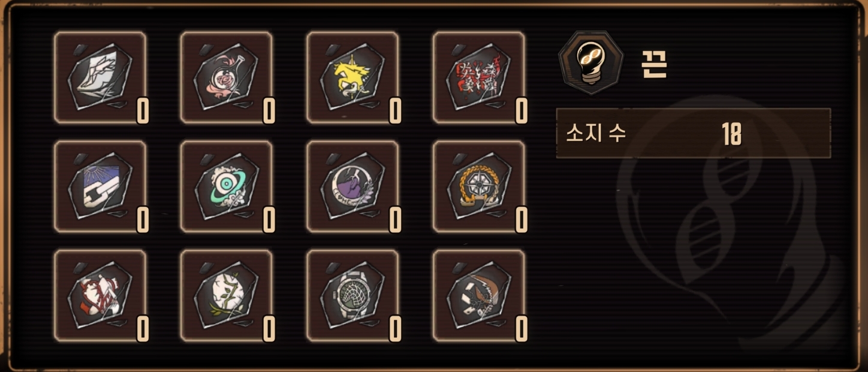Select the pink rose flask shard

(227, 78)
